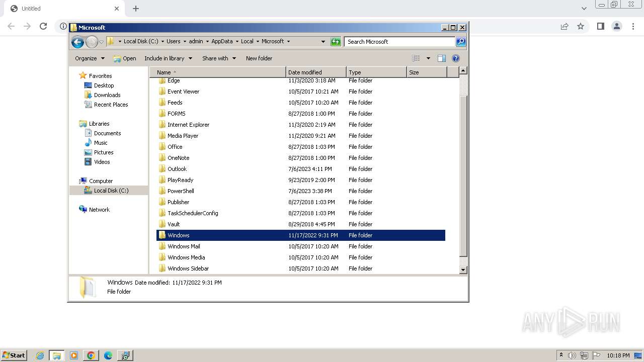Select the FORMS folder icon
Screen dimensions: 644x362
click(162, 114)
